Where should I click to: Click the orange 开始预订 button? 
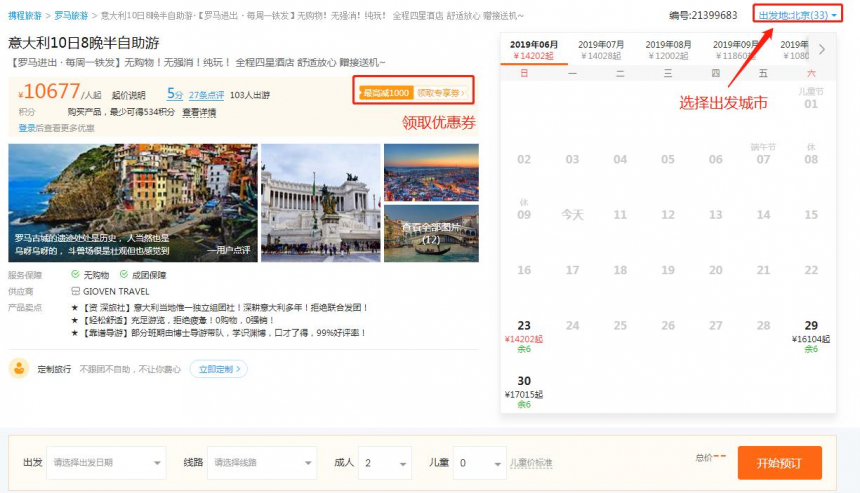coord(779,463)
